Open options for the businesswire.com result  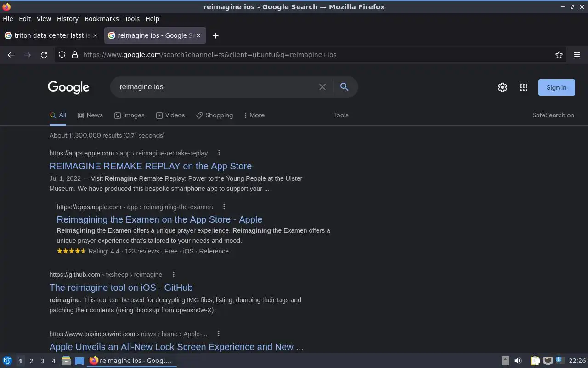219,334
